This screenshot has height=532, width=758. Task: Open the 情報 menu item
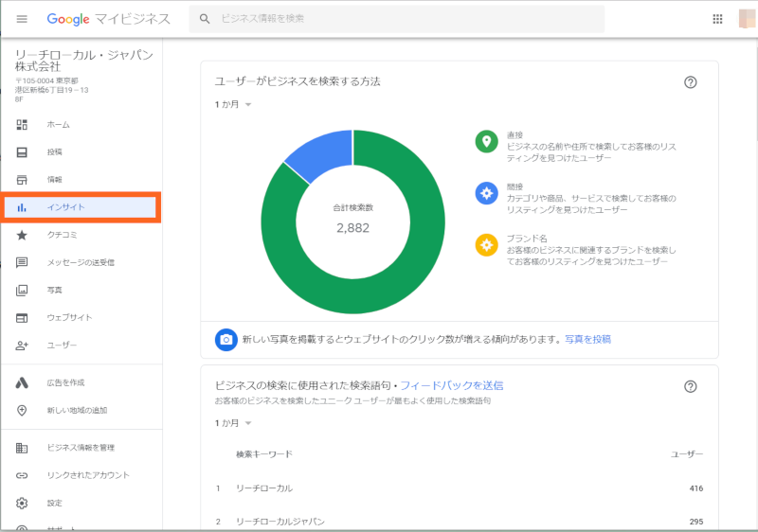pos(81,180)
